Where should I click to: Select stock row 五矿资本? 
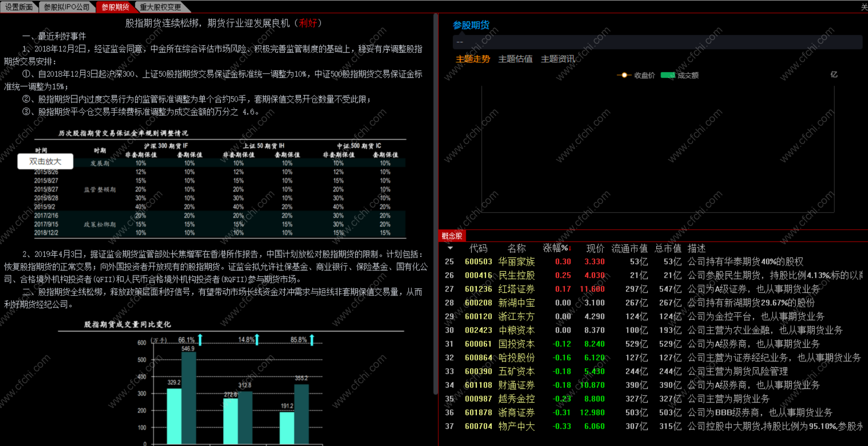[654, 371]
